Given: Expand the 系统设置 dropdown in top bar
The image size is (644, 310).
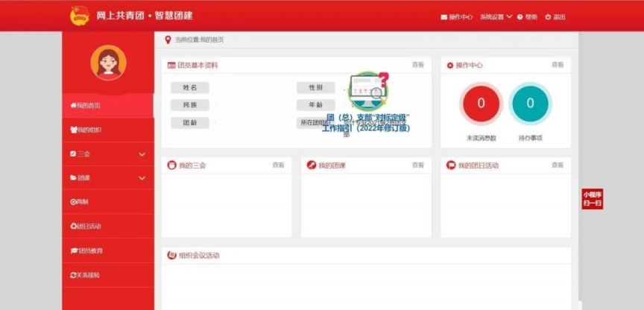Looking at the screenshot, I should click(x=496, y=17).
